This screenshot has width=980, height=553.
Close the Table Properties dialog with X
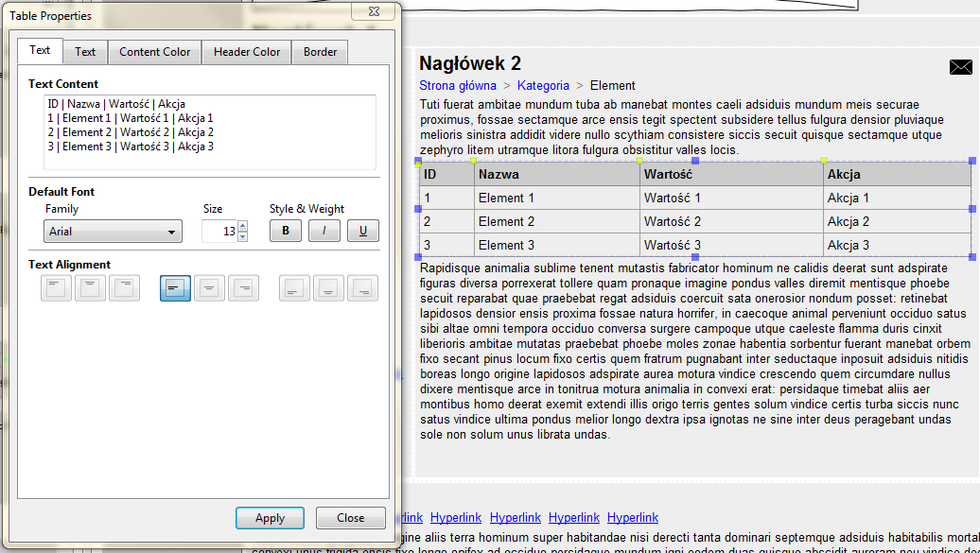coord(375,11)
